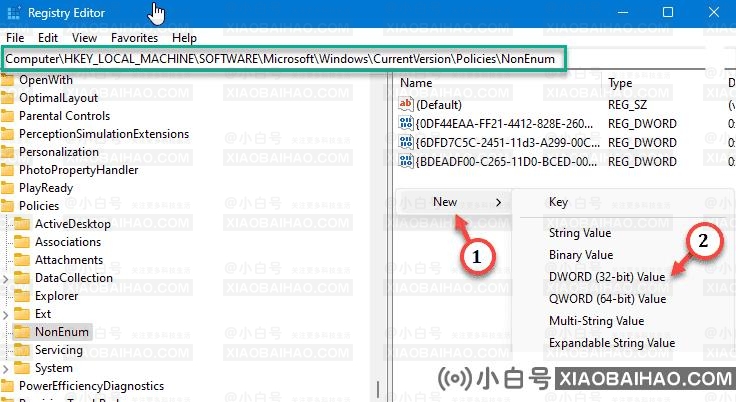Screen dimensions: 736x402
Task: Select the Attachments folder icon
Action: [22, 260]
